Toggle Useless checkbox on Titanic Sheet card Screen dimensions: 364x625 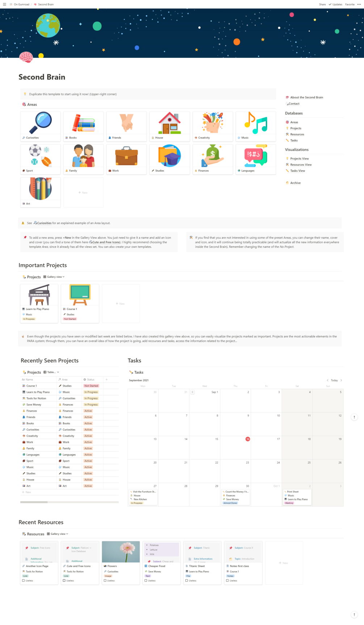coord(187,580)
